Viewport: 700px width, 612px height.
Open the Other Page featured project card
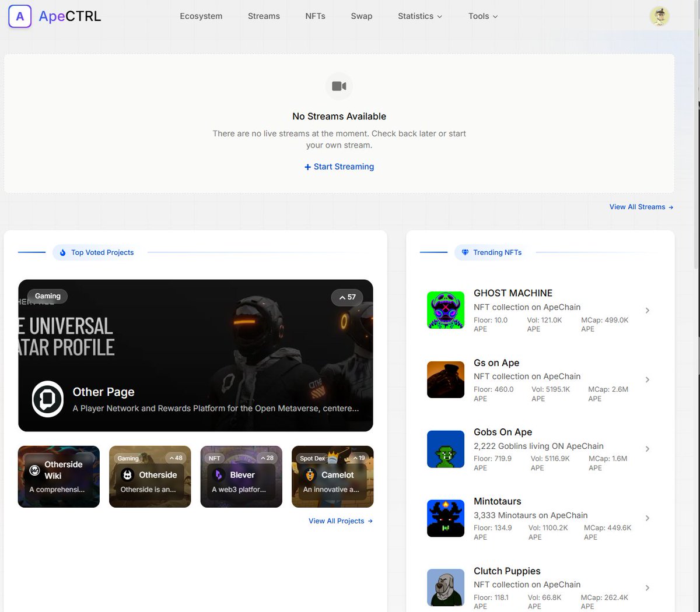(195, 356)
